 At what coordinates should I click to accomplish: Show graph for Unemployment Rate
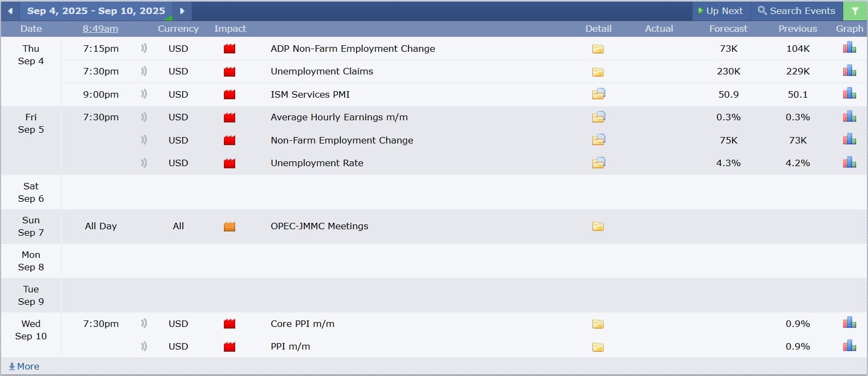click(849, 162)
